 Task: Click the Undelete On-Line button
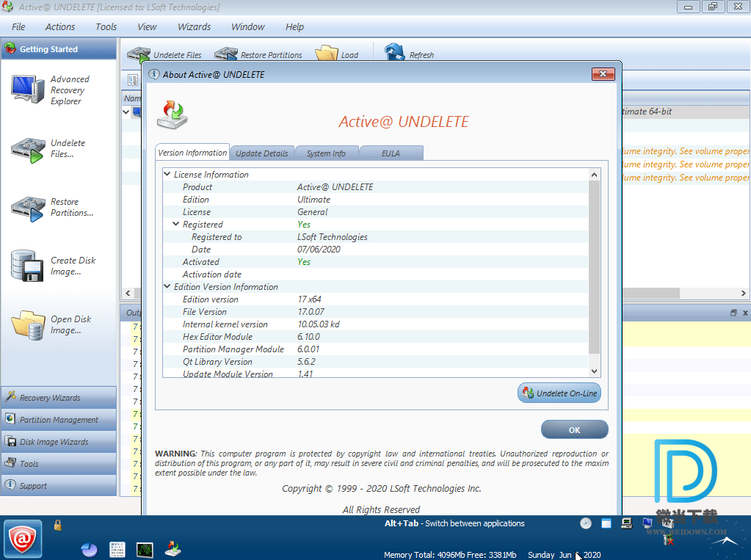559,393
